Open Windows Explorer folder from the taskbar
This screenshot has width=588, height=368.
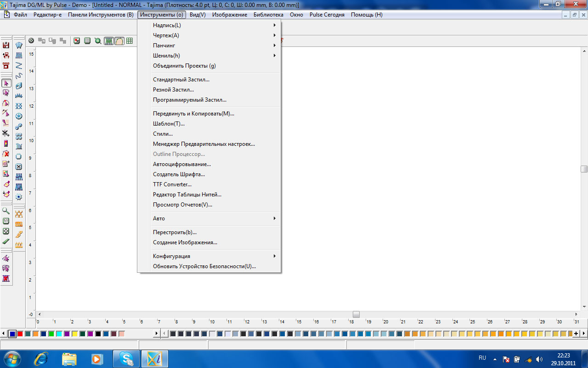click(x=69, y=358)
